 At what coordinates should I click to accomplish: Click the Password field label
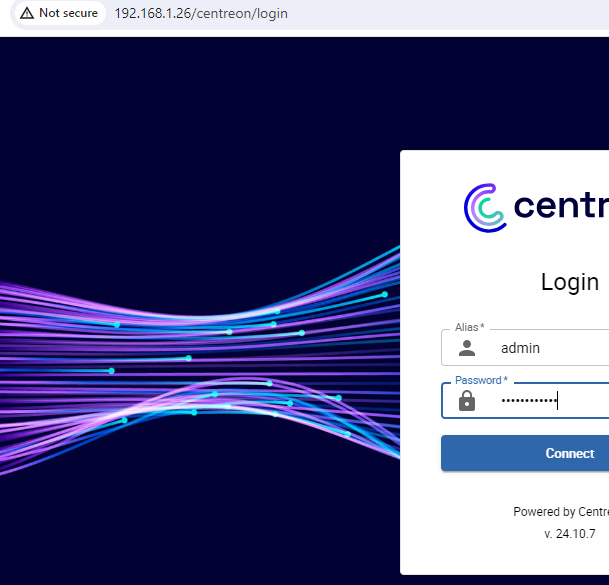click(x=481, y=380)
